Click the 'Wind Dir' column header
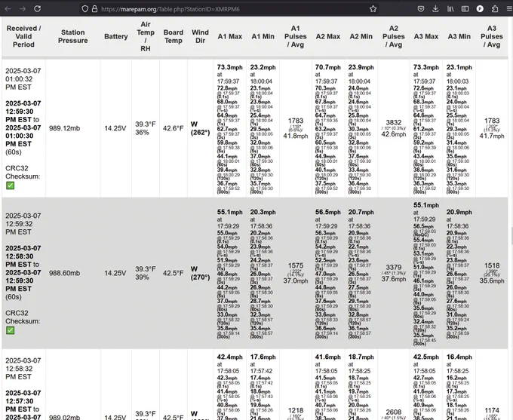The image size is (513, 420). 200,36
